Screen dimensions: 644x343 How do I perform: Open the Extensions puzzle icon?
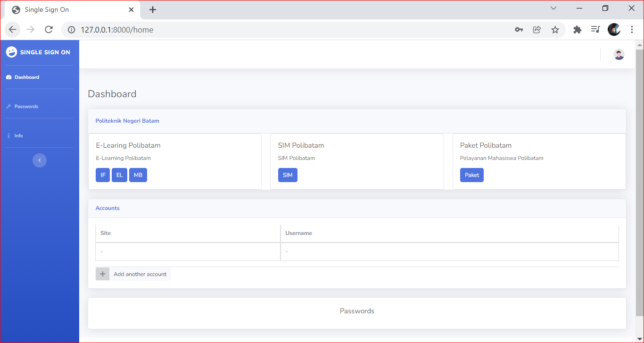pyautogui.click(x=577, y=30)
